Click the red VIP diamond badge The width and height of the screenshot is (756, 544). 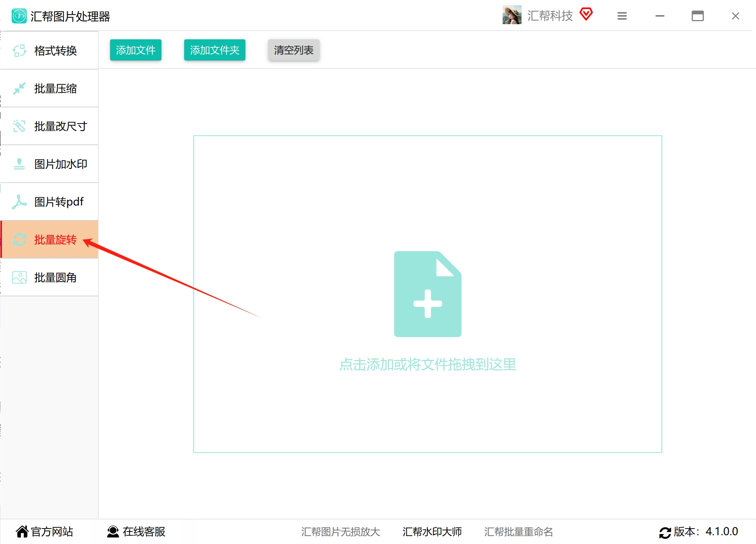[x=586, y=15]
